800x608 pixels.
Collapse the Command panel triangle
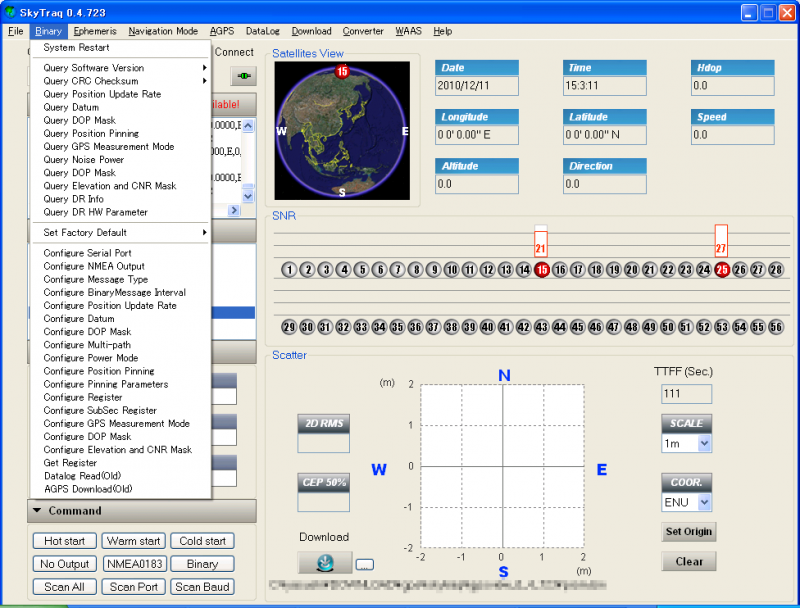(x=37, y=511)
